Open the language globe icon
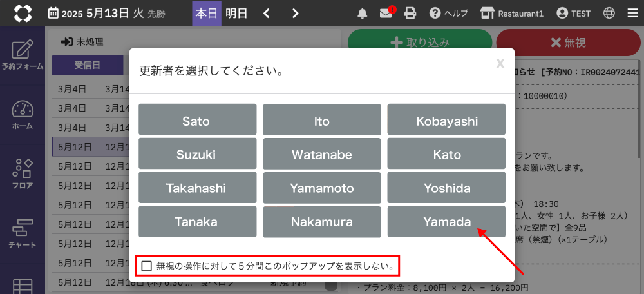This screenshot has width=644, height=294. (609, 14)
